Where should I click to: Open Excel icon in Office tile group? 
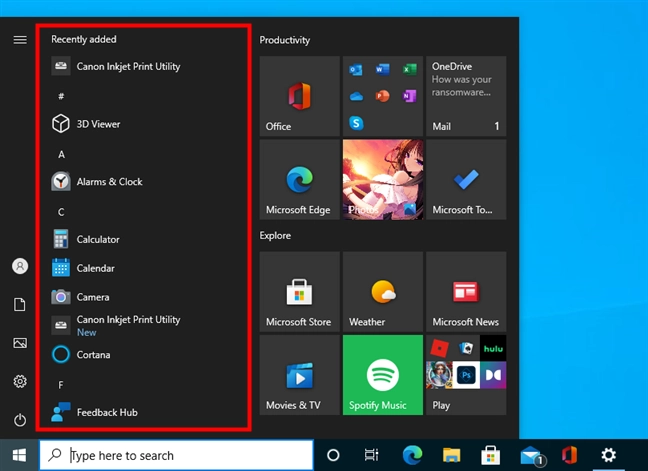tap(410, 69)
